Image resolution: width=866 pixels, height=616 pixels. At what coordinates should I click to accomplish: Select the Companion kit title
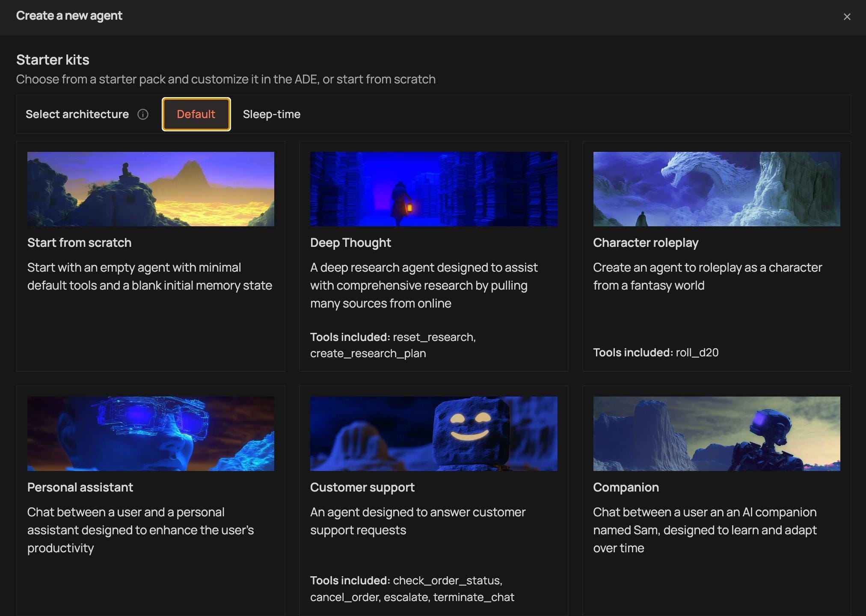click(x=626, y=487)
